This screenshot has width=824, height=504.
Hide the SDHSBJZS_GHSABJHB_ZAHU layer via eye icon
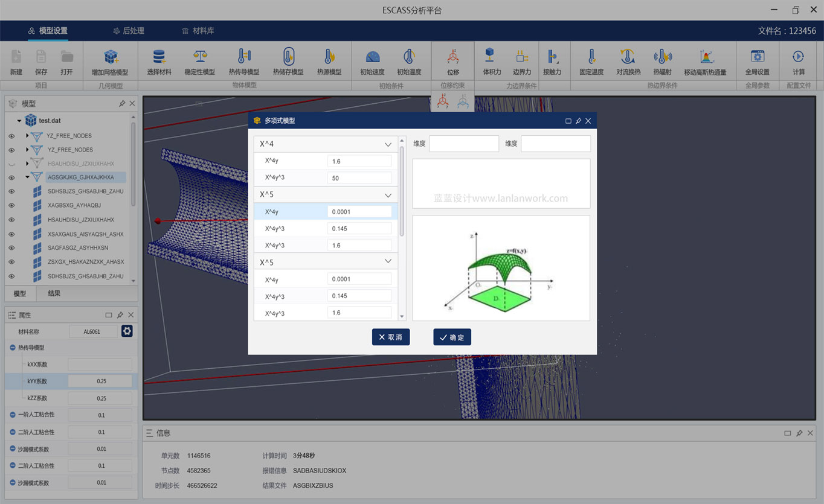pyautogui.click(x=11, y=191)
